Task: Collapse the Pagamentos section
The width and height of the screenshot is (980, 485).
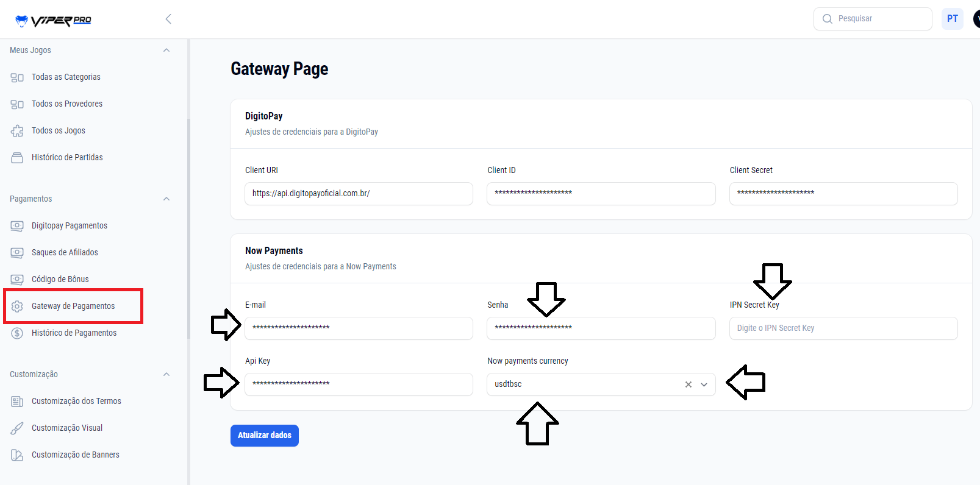Action: tap(166, 199)
